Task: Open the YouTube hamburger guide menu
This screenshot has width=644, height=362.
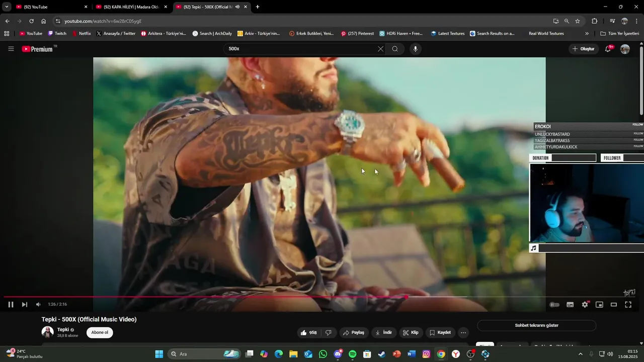Action: 11,49
